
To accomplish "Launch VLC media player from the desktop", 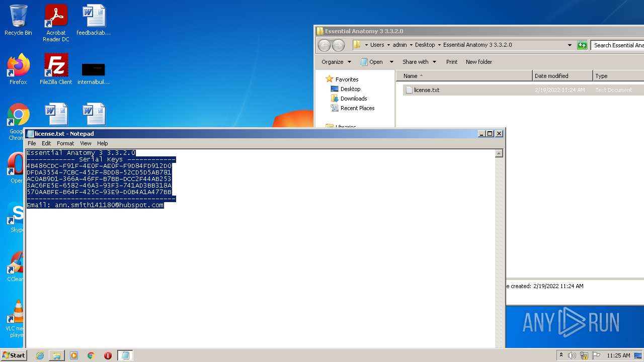I will point(16,319).
